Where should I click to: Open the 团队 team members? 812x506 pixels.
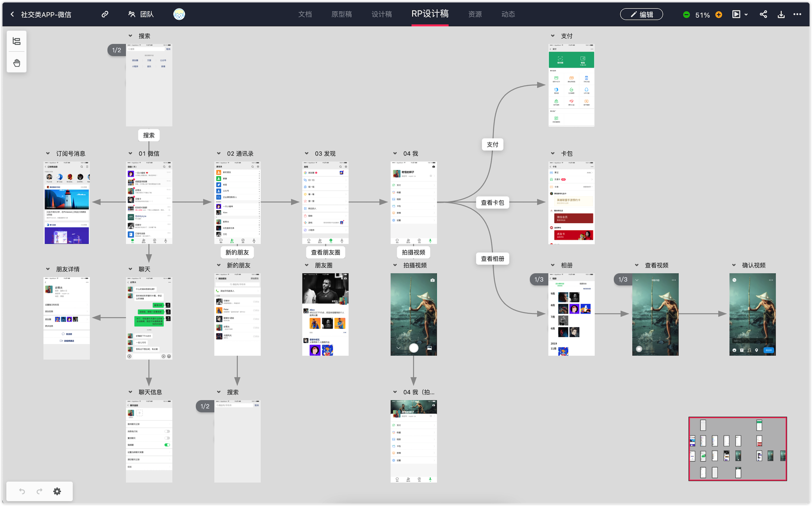pyautogui.click(x=141, y=14)
